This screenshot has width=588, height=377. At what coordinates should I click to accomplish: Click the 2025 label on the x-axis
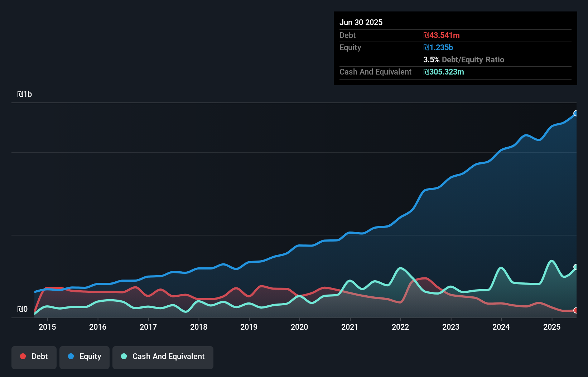552,327
